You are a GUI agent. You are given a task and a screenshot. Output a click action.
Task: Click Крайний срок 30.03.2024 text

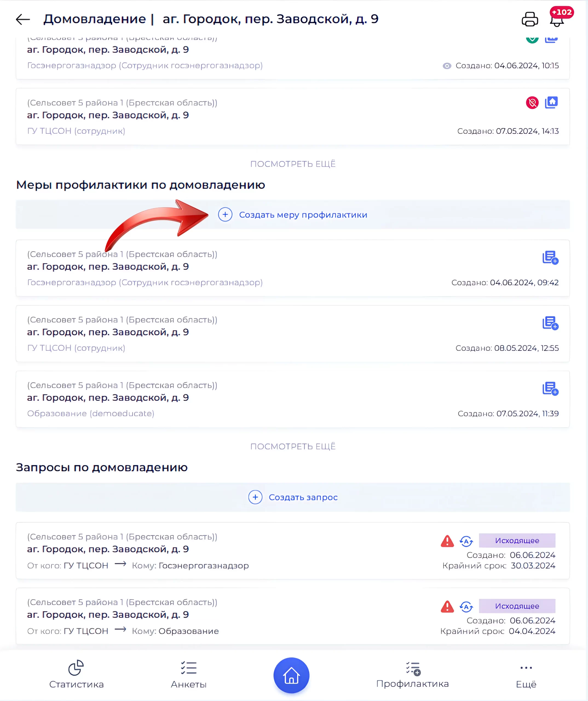click(x=498, y=565)
